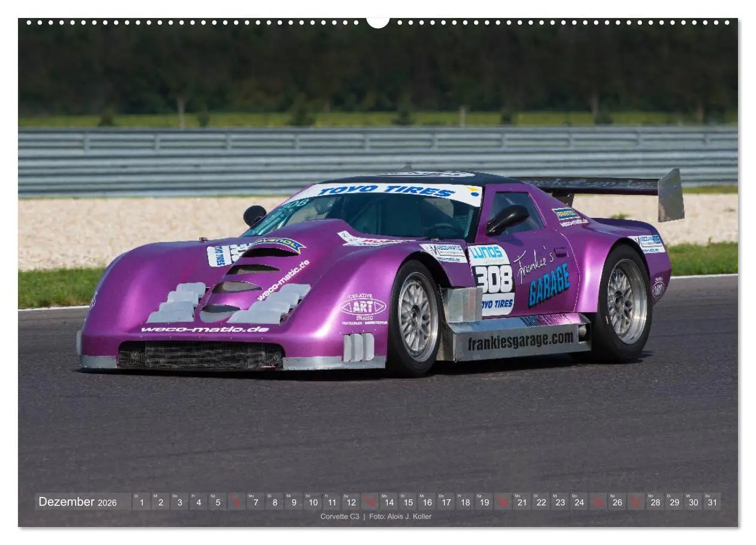Select day 22 in calendar strip
Image resolution: width=756 pixels, height=545 pixels.
541,502
